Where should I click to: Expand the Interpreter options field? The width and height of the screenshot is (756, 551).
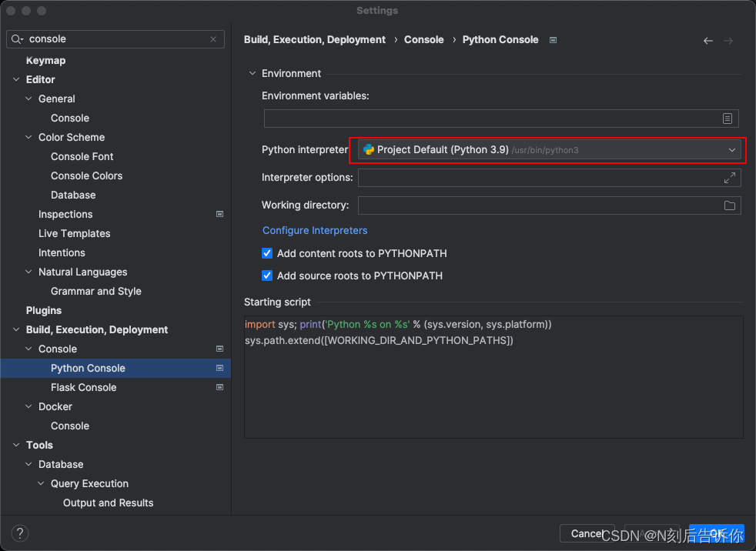[x=730, y=178]
